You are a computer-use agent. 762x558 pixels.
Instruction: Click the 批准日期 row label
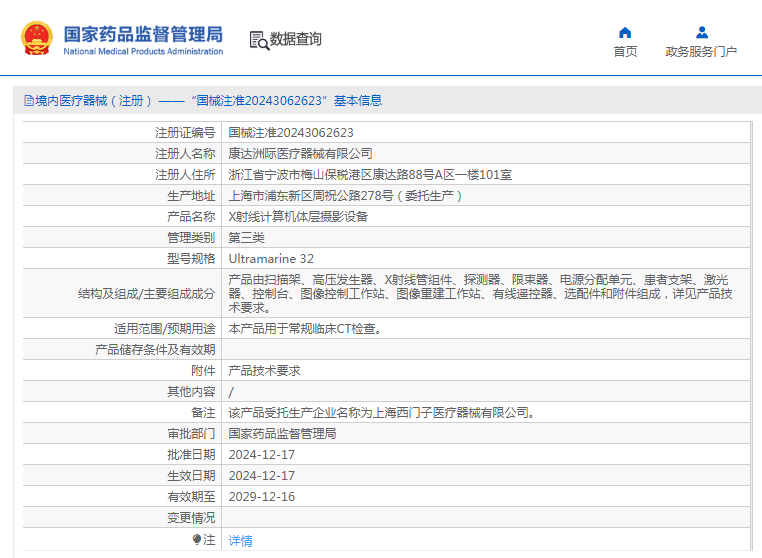[191, 454]
